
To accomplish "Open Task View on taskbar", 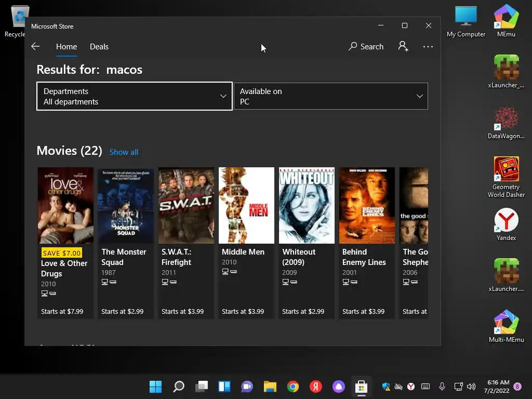I will [202, 387].
